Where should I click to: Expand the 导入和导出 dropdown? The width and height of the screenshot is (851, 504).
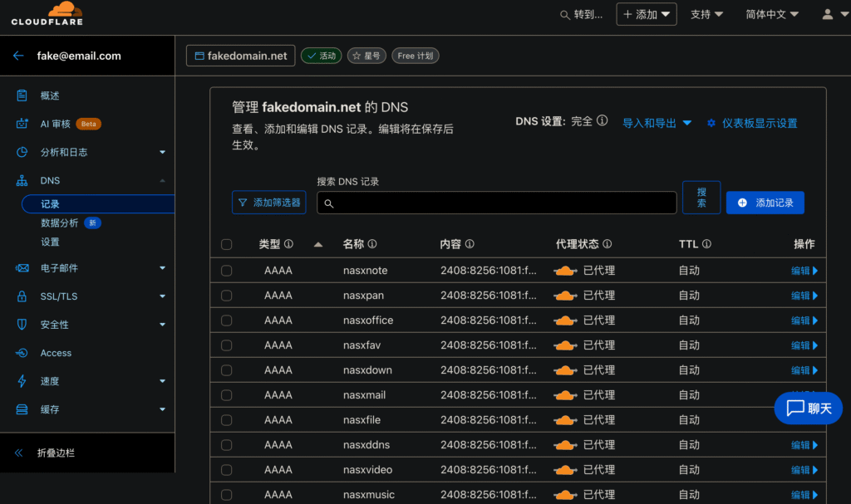pos(657,123)
